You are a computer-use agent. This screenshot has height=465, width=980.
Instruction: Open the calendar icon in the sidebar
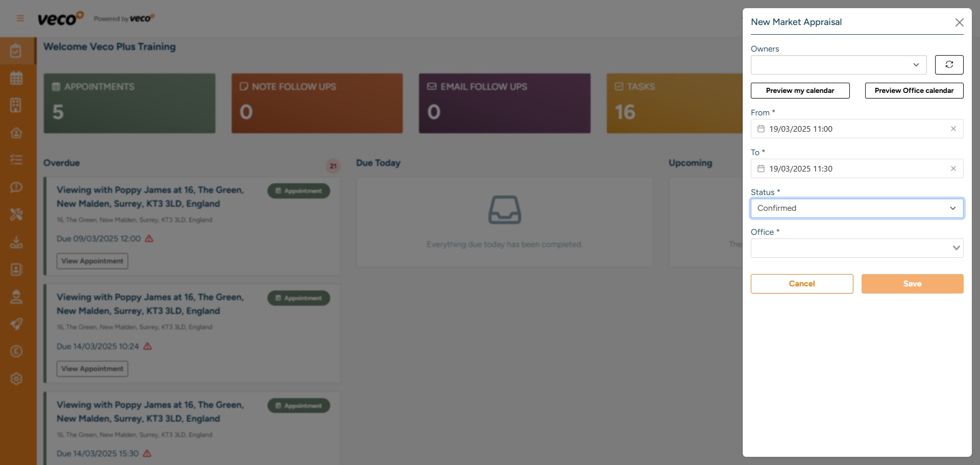[x=17, y=78]
